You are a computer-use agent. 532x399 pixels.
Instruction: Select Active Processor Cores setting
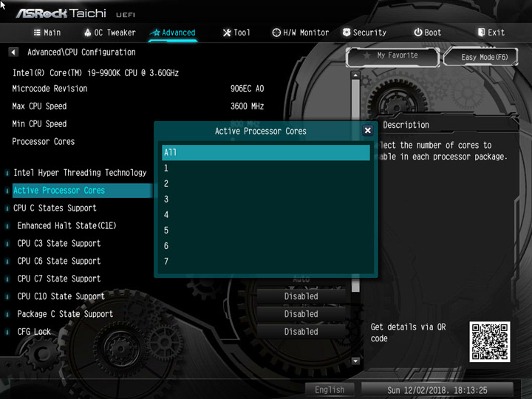pos(83,191)
